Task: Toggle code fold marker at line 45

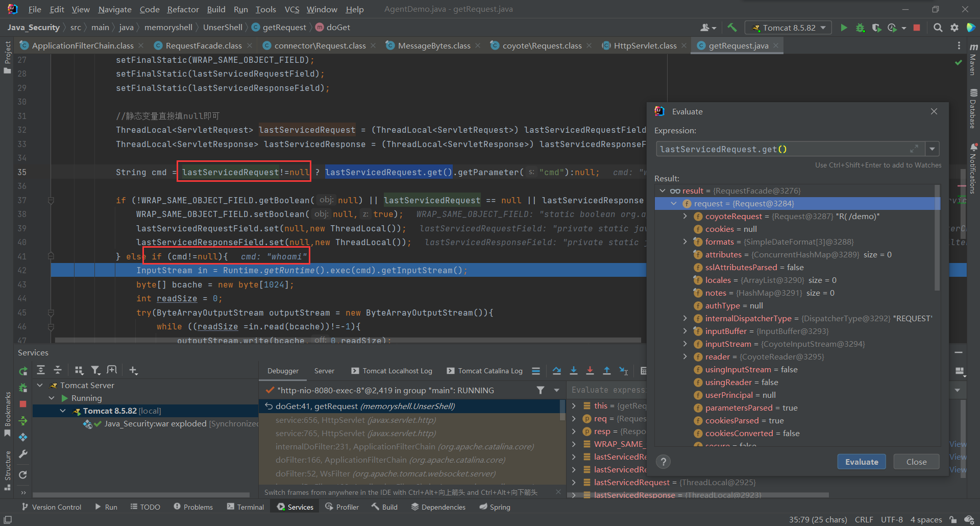Action: coord(51,313)
